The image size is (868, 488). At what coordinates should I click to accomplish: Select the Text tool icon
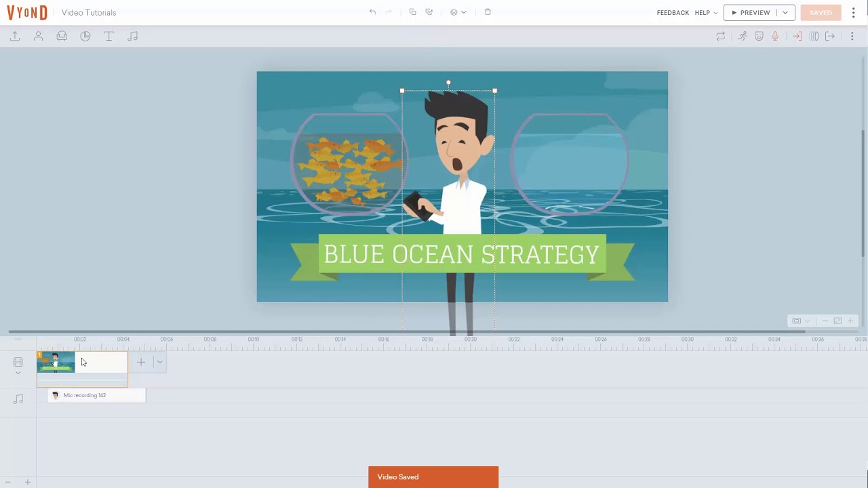click(x=108, y=37)
